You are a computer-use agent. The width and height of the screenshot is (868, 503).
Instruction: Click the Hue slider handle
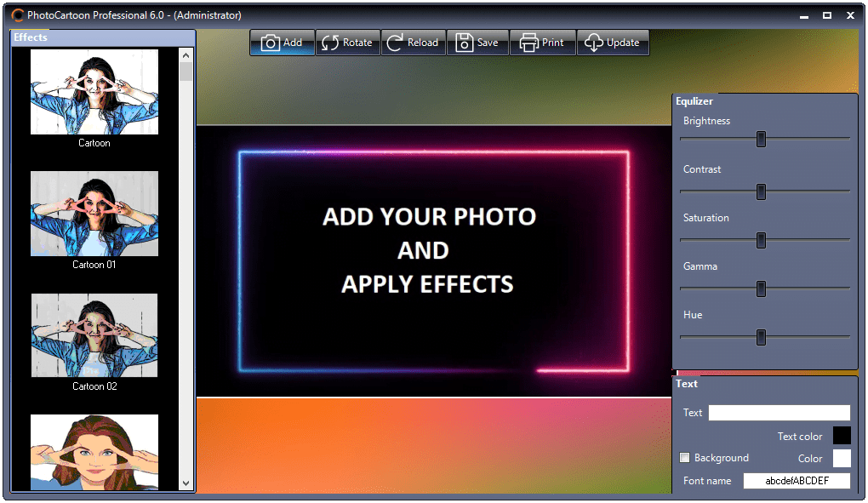[x=761, y=338]
